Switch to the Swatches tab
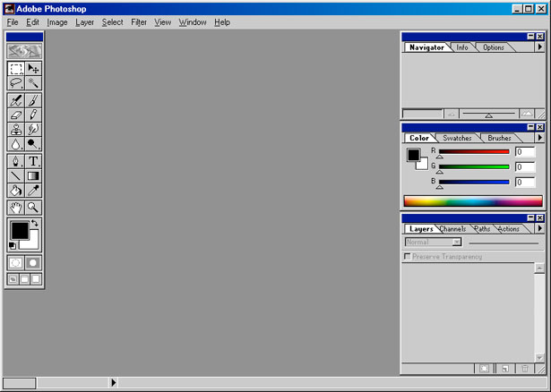The width and height of the screenshot is (551, 392). click(458, 138)
